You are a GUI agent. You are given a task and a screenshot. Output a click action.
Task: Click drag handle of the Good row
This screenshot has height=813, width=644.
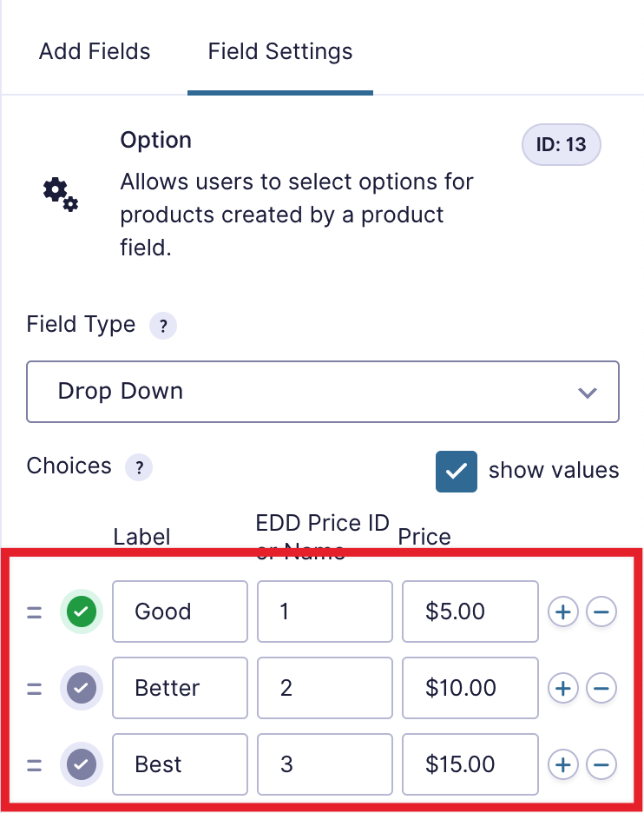(x=34, y=612)
